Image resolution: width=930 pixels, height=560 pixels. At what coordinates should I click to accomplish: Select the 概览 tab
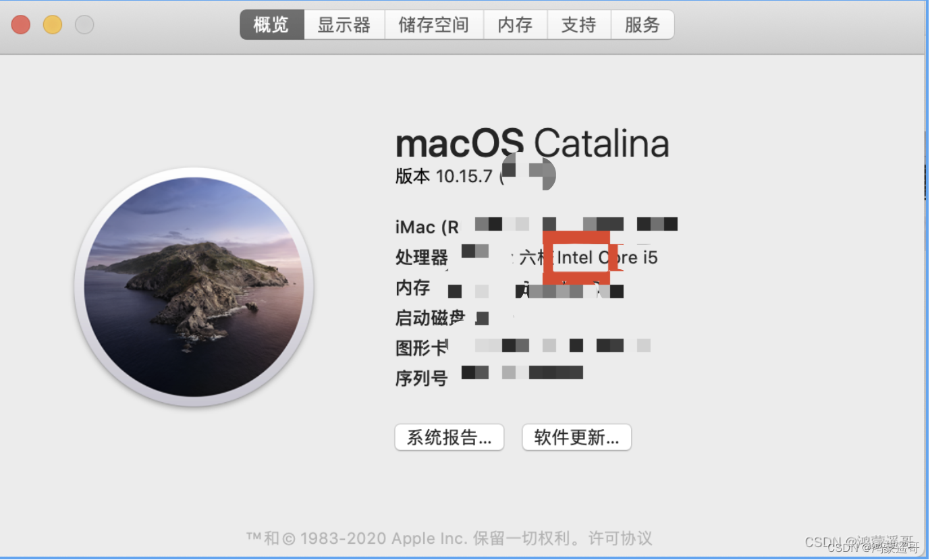point(271,24)
